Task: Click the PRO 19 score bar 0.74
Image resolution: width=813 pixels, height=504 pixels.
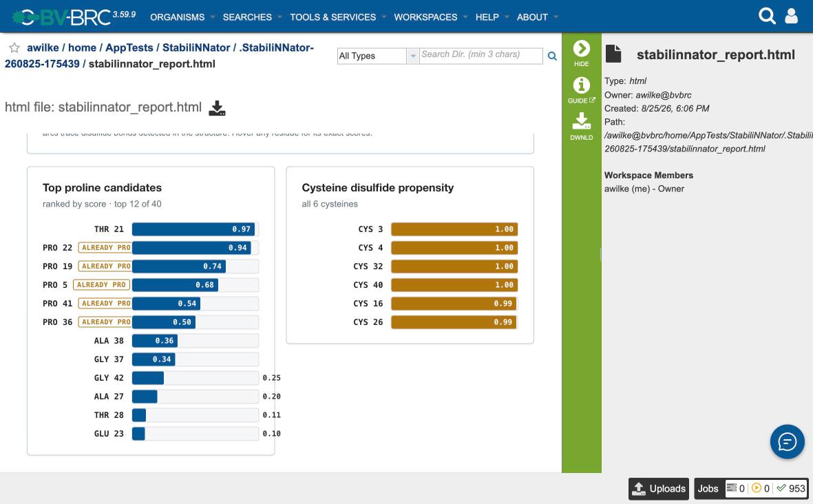Action: (x=179, y=266)
